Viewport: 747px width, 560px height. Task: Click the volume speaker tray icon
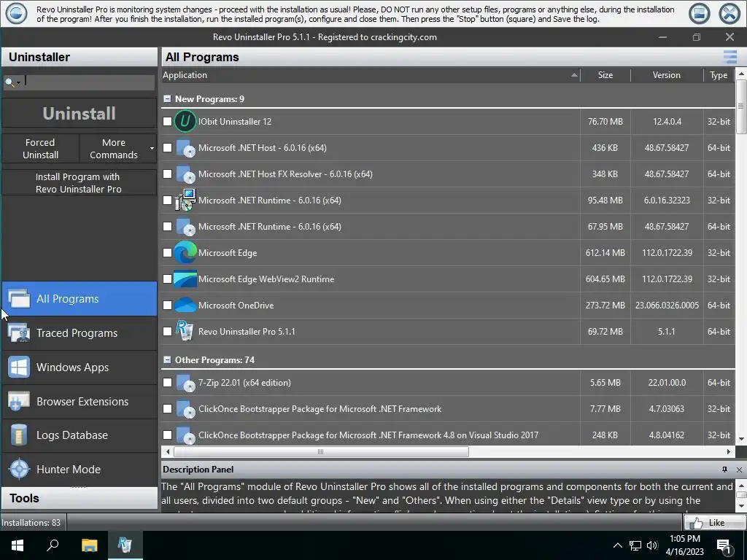[x=652, y=545]
